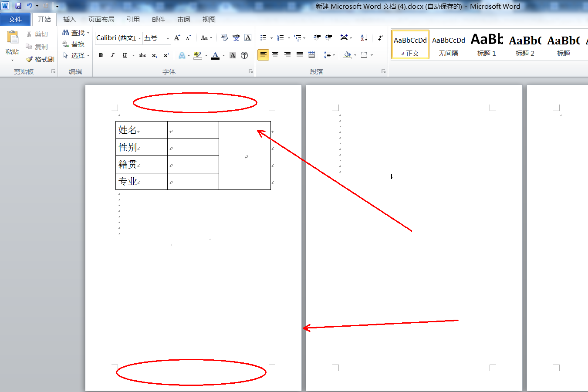Click the increase indent icon

pos(328,38)
